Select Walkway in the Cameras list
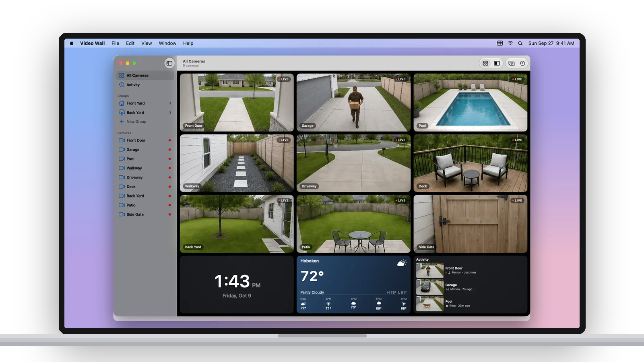Image resolution: width=644 pixels, height=362 pixels. coord(145,168)
